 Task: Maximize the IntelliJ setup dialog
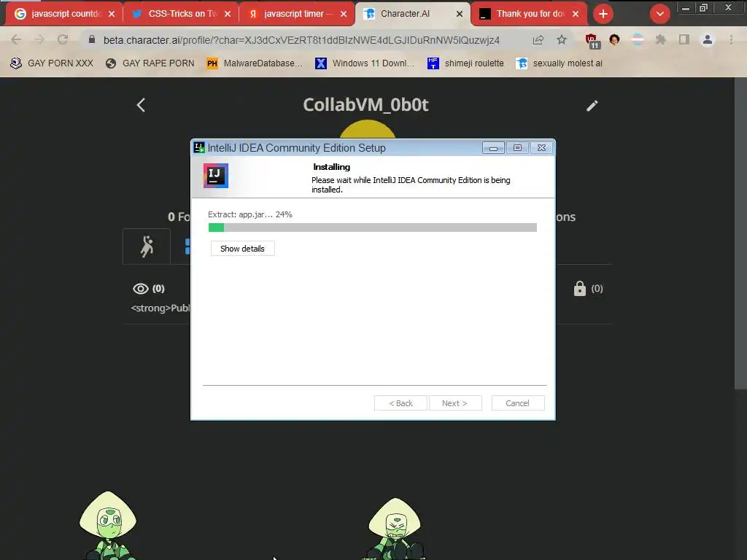517,148
